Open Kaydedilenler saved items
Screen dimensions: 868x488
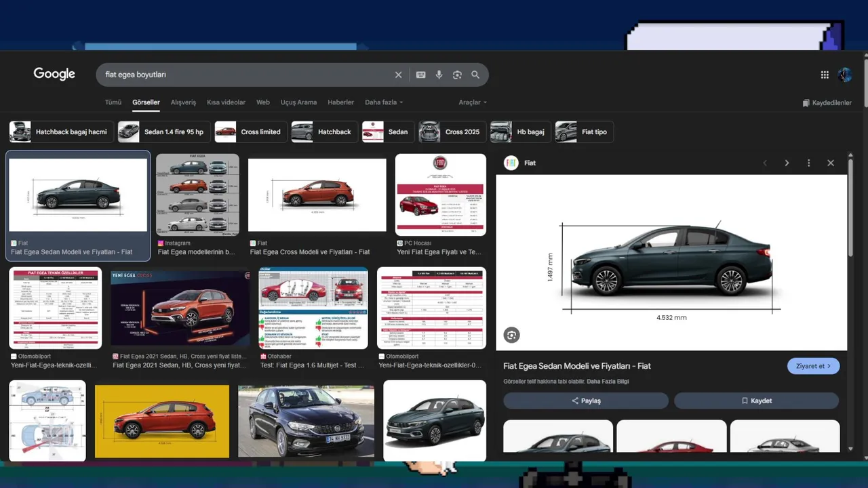tap(827, 103)
